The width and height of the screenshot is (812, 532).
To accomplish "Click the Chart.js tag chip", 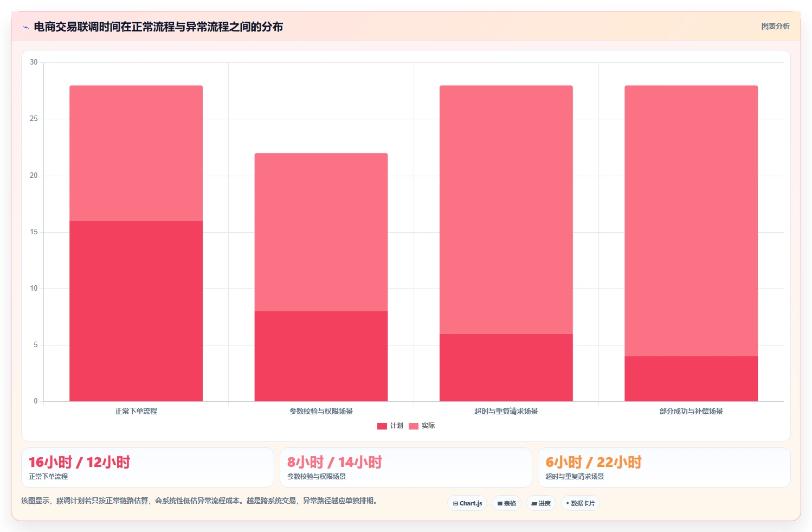I will pyautogui.click(x=467, y=503).
